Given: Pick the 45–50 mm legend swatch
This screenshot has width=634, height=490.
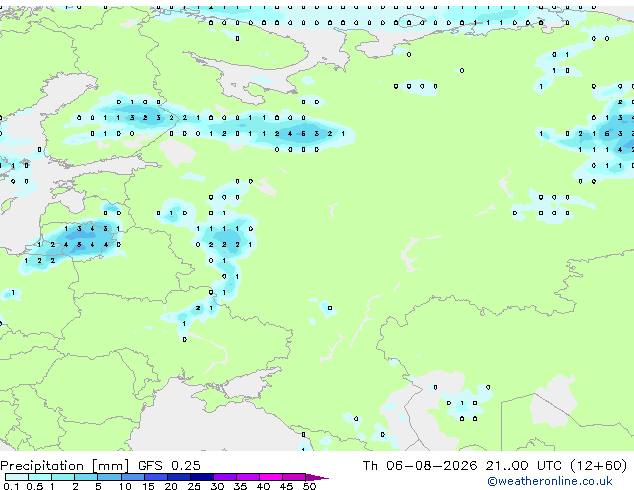Looking at the screenshot, I should [294, 477].
